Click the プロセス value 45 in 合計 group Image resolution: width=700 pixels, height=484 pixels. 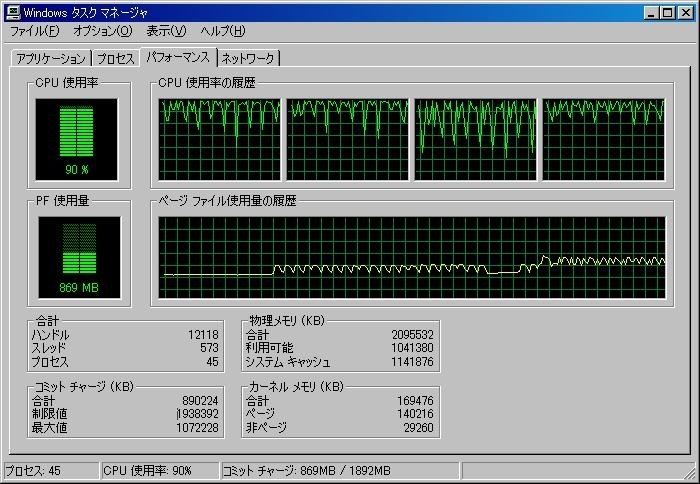tap(212, 361)
